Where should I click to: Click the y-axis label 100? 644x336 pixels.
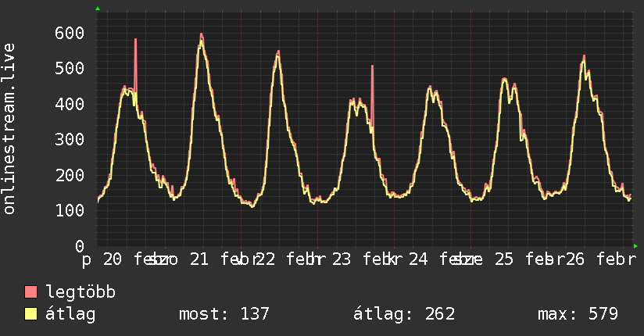click(x=70, y=210)
